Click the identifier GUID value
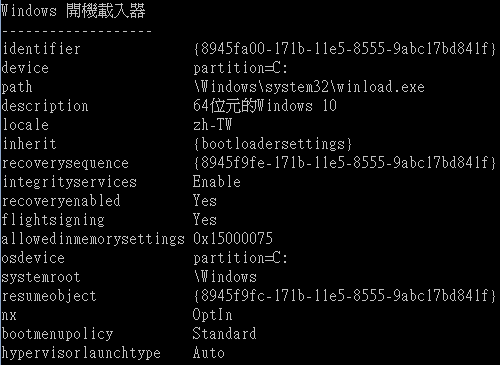 point(345,49)
